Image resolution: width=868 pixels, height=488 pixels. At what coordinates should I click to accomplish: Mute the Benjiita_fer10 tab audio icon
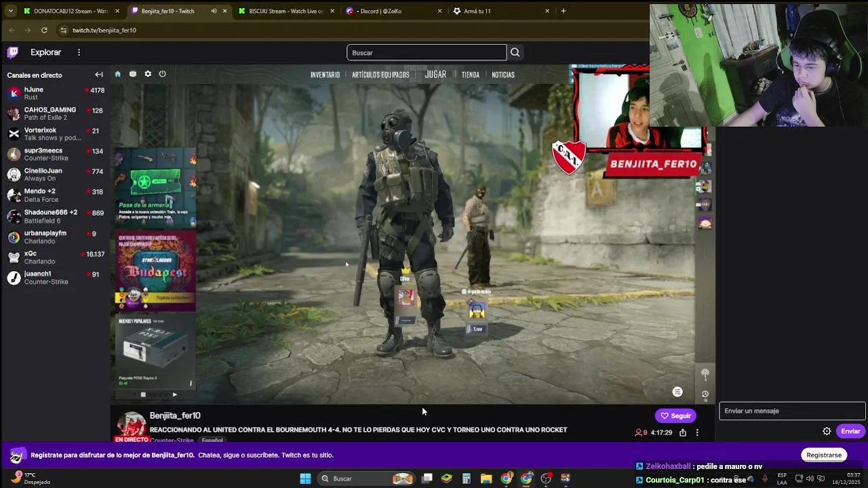click(x=214, y=11)
